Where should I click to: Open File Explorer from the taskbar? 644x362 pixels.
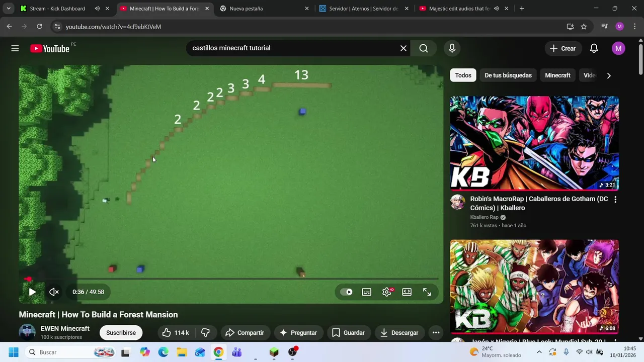(182, 352)
